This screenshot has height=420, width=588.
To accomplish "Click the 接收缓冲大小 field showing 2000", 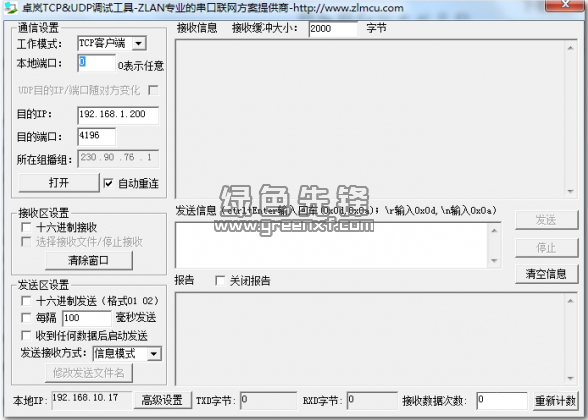I will pos(333,29).
